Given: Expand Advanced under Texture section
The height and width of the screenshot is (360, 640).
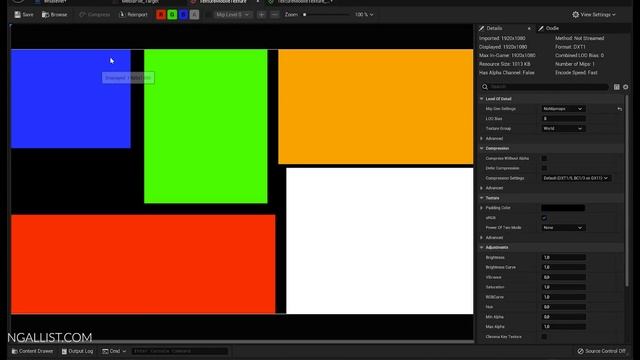Looking at the screenshot, I should pos(482,237).
